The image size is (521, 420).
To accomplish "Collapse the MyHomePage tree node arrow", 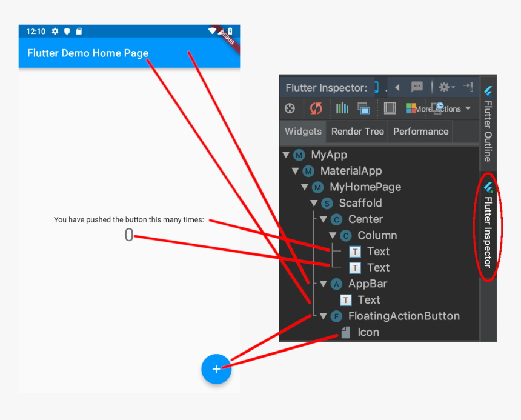I will click(304, 187).
